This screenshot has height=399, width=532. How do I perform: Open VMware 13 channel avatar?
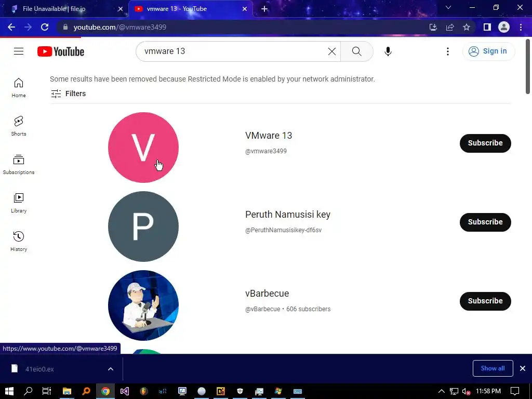coord(143,148)
